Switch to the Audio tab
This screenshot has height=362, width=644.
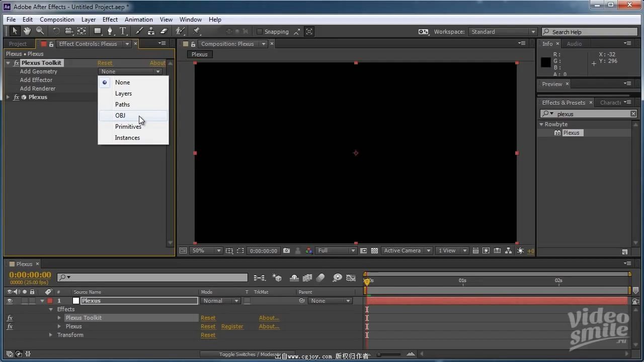(574, 44)
